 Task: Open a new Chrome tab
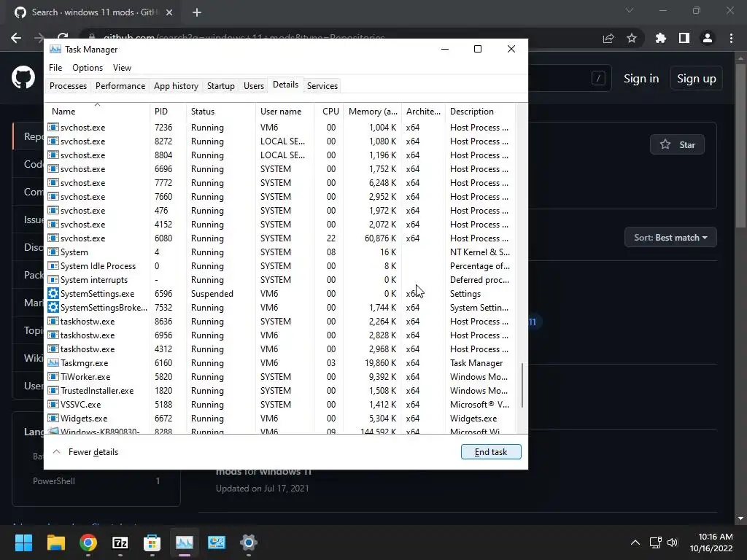point(197,12)
